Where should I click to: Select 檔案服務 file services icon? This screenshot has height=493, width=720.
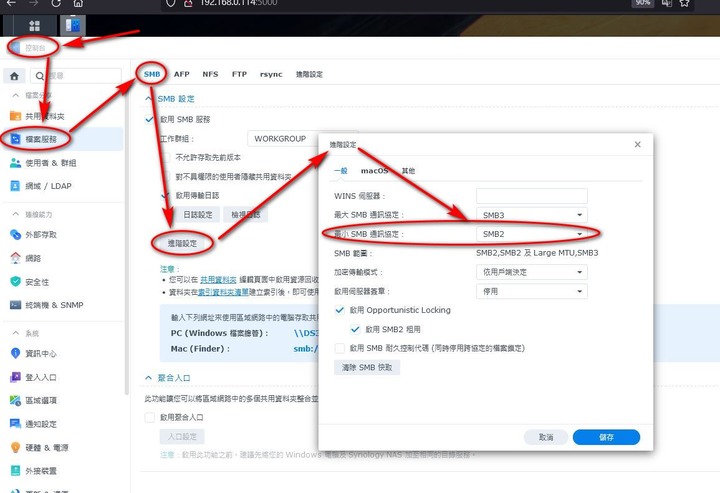point(15,139)
